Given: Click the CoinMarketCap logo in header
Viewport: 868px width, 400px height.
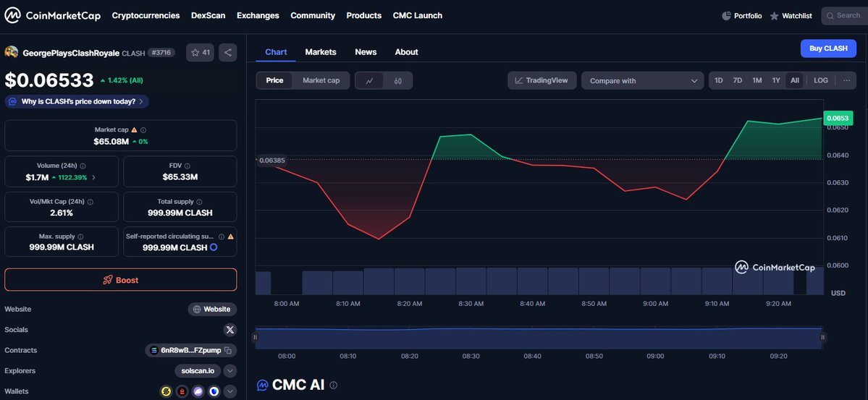Looking at the screenshot, I should click(x=54, y=15).
